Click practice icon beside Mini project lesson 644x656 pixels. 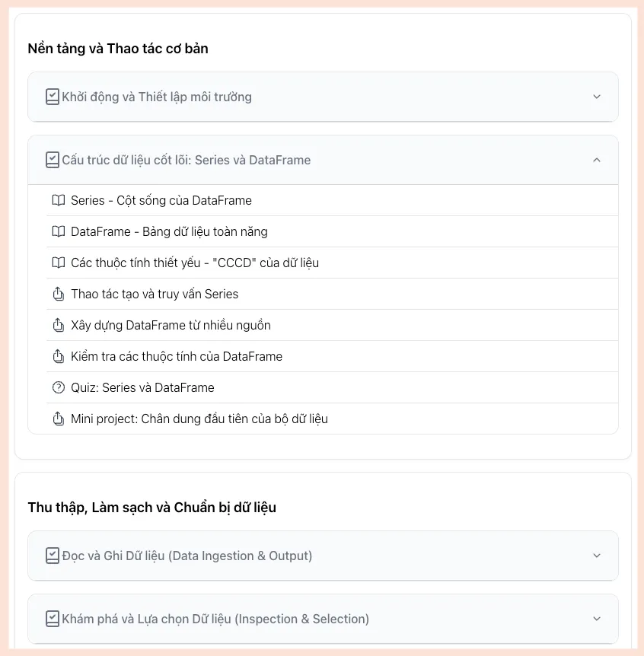pyautogui.click(x=59, y=419)
